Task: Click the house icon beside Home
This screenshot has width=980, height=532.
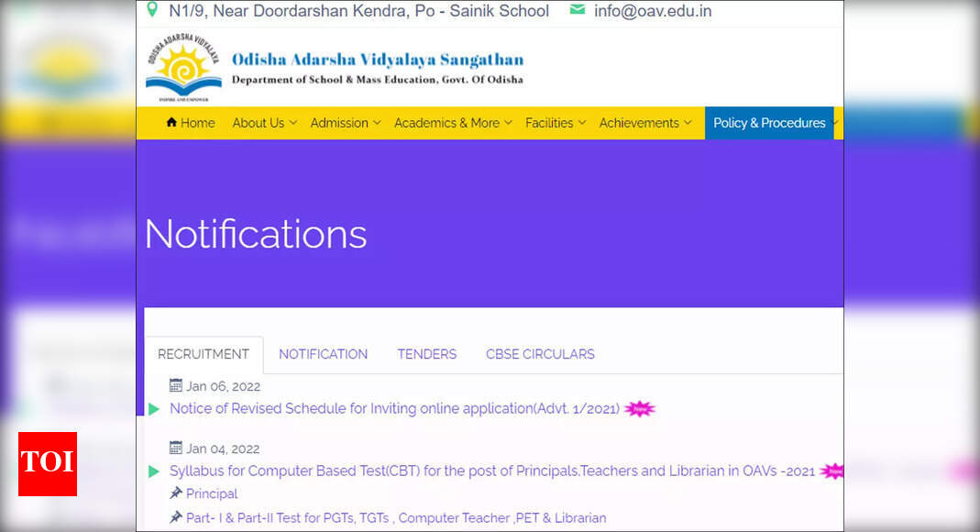Action: pos(171,122)
